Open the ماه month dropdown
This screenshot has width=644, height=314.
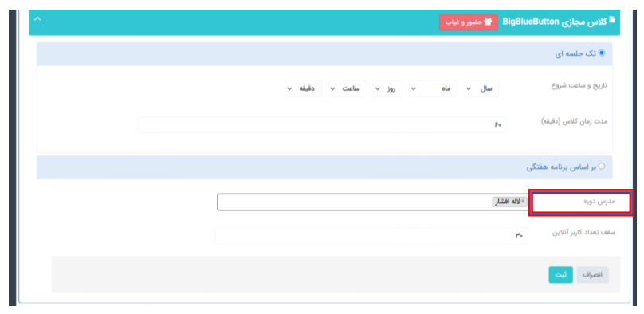pyautogui.click(x=433, y=88)
